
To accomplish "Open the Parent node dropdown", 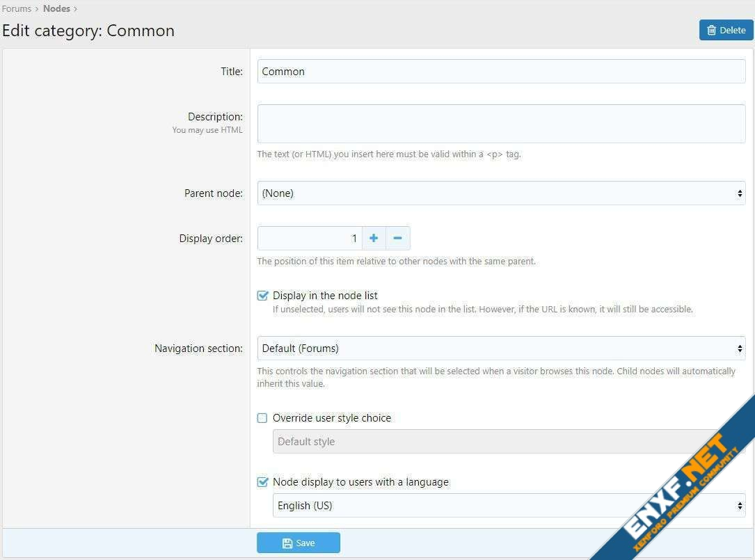I will (501, 193).
